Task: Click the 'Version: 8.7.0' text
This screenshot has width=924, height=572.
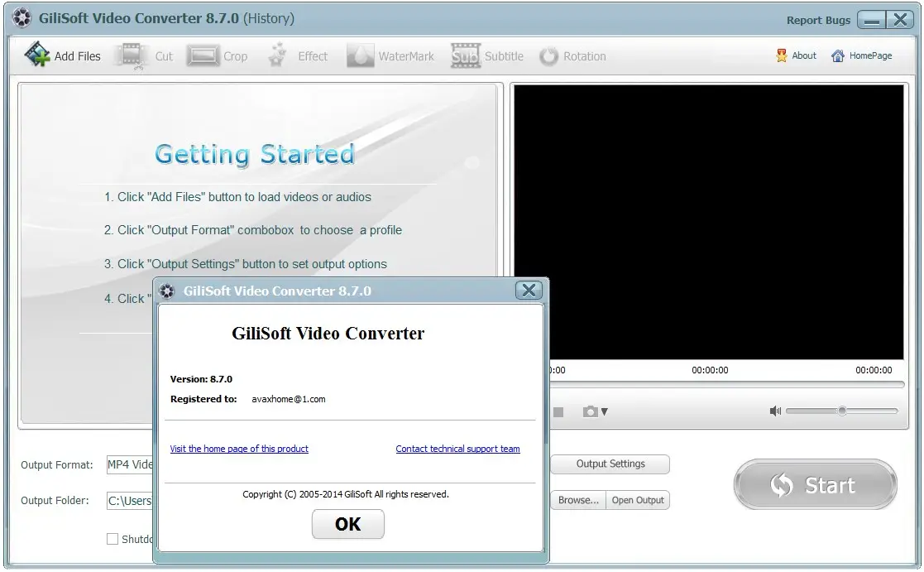Action: click(x=201, y=379)
